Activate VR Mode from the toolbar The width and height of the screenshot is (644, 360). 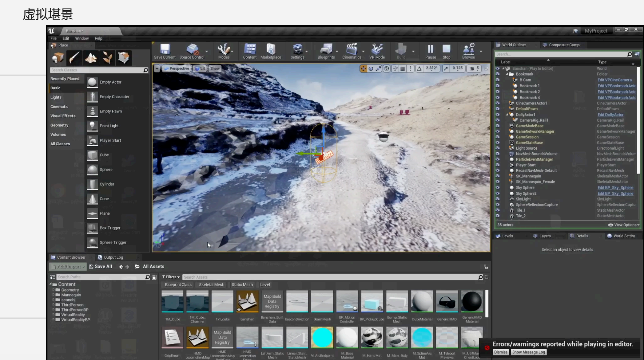[377, 51]
